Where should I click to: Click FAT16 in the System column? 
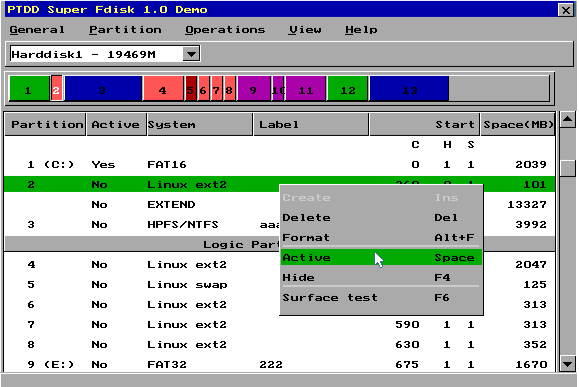[x=167, y=164]
